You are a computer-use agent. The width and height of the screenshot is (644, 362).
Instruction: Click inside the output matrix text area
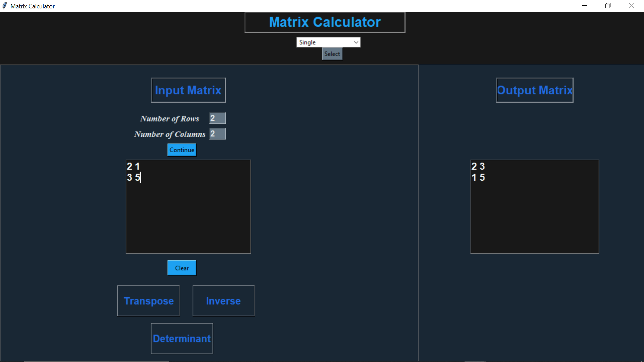click(x=534, y=206)
